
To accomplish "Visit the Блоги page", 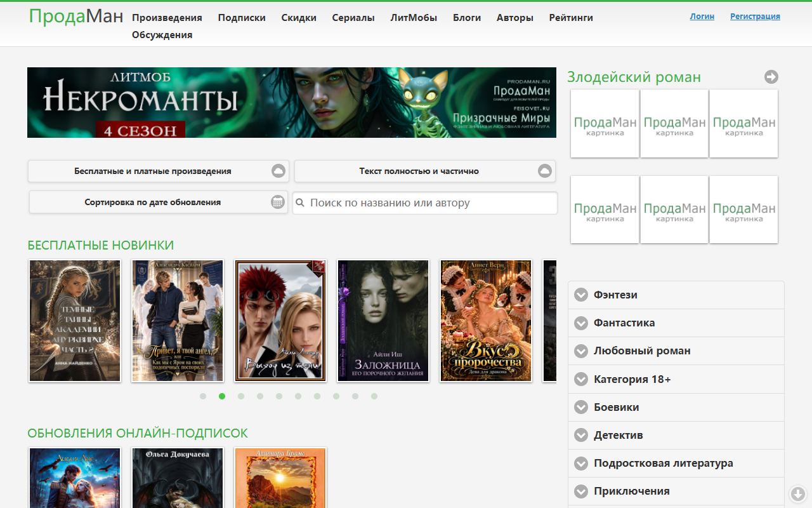I will [467, 18].
